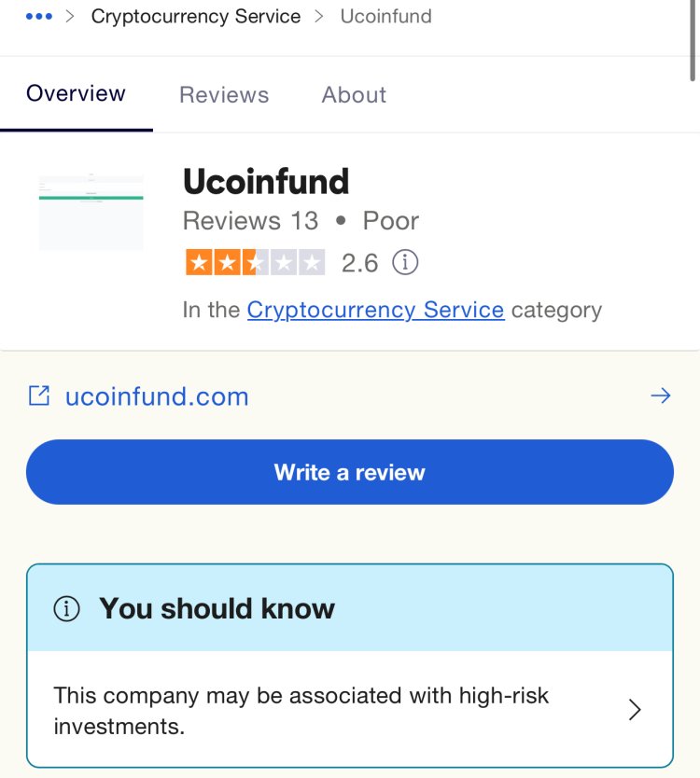Click the info icon in You should know
This screenshot has height=778, width=700.
pos(66,608)
